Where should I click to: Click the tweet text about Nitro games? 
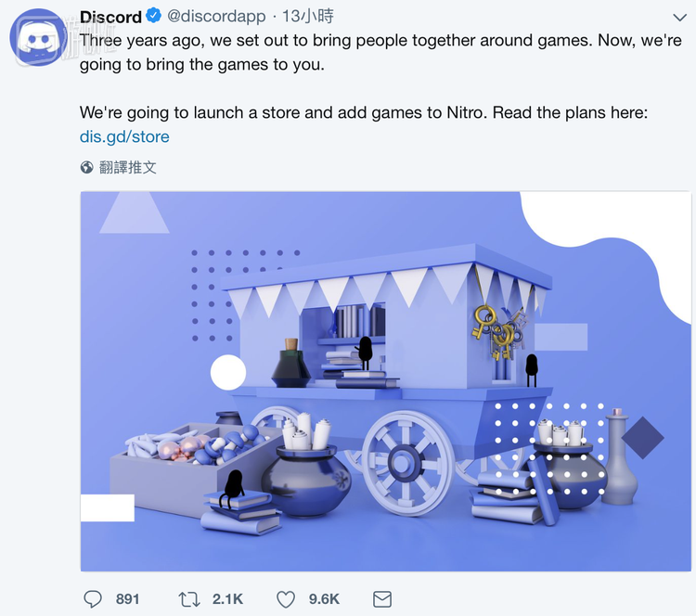pyautogui.click(x=364, y=113)
